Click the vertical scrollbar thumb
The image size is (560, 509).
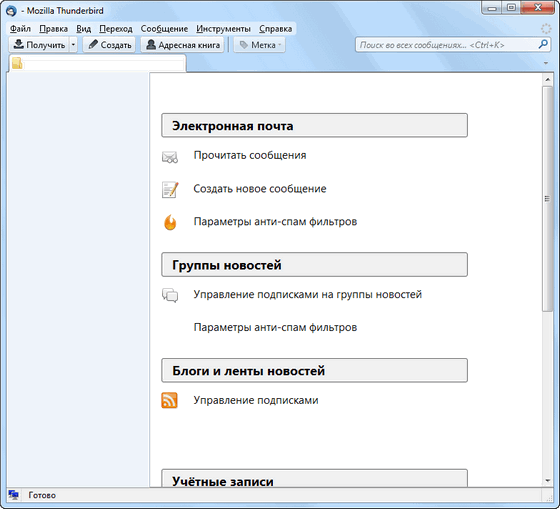tap(548, 199)
